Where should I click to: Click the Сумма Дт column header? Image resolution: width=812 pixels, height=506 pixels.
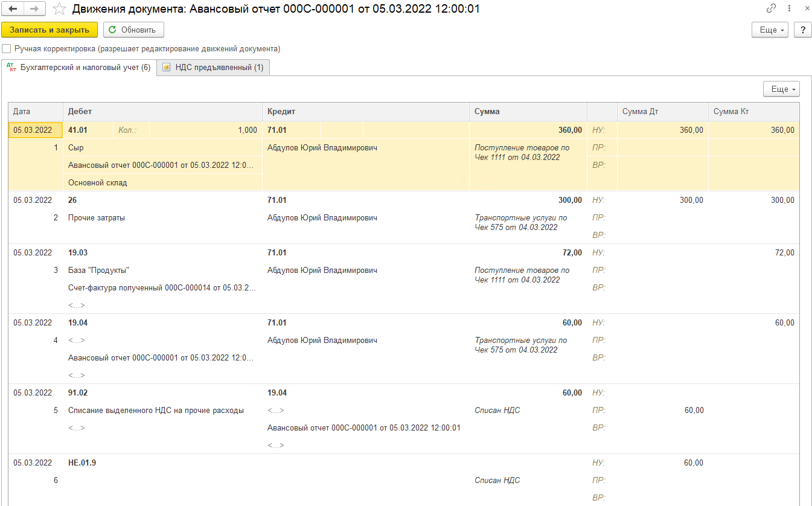(662, 112)
